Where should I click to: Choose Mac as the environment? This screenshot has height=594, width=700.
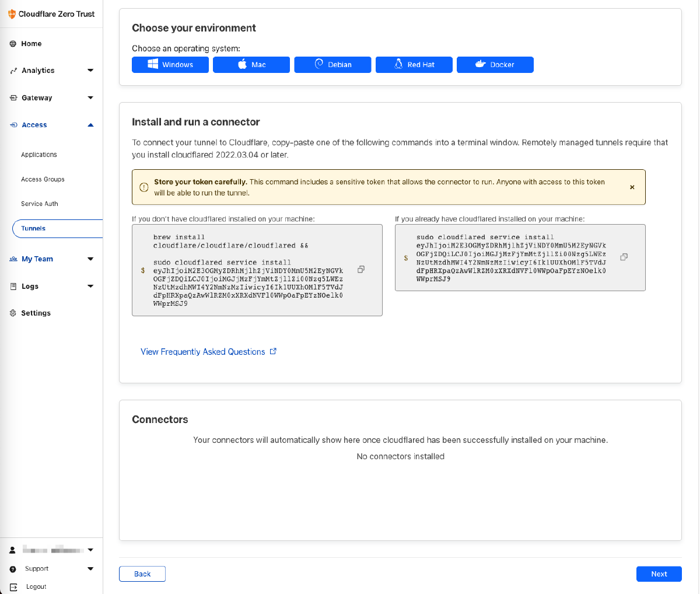pos(251,65)
